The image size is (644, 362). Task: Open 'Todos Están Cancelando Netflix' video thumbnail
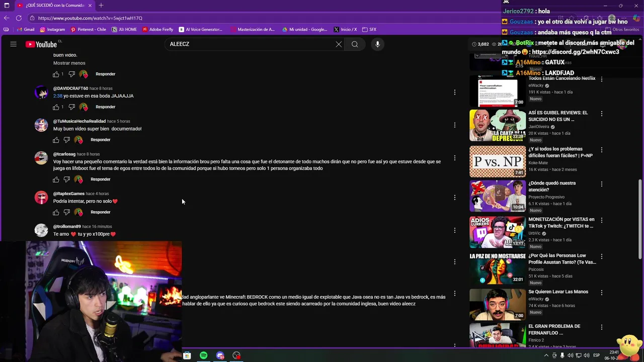[x=498, y=91]
